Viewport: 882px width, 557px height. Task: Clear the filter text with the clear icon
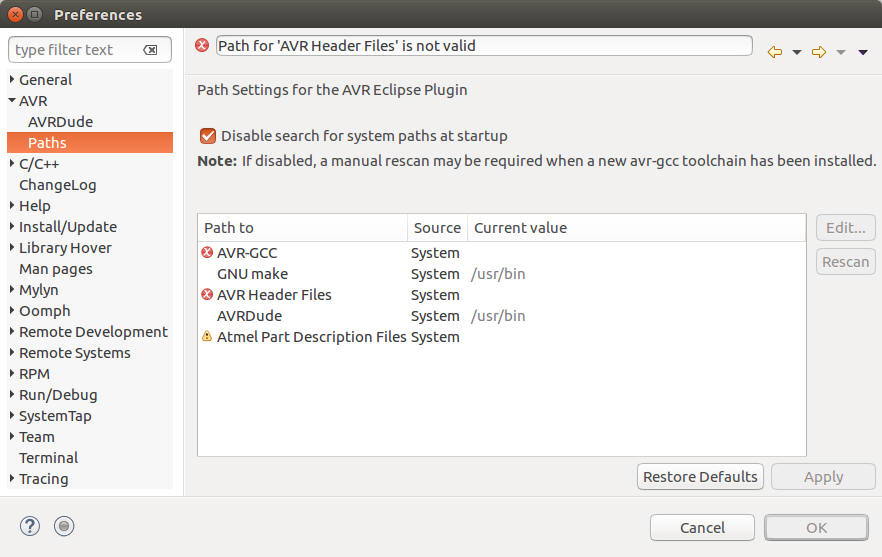point(150,50)
